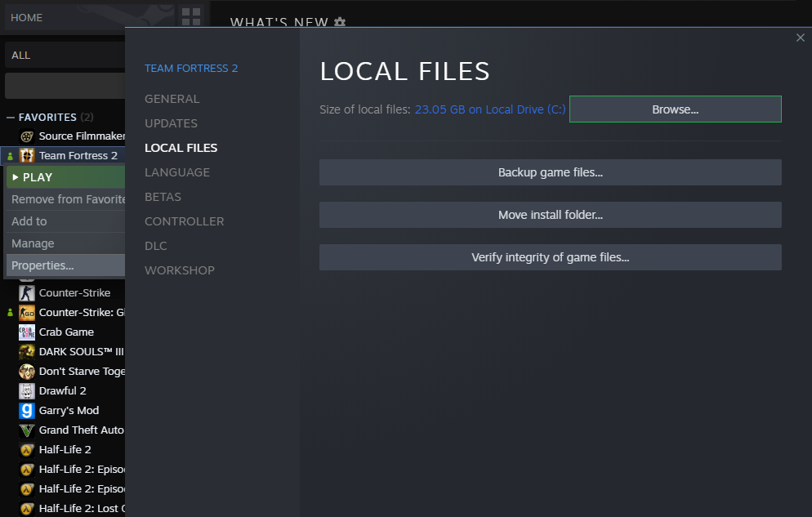Click the Garry's Mod icon
This screenshot has width=812, height=517.
pos(27,411)
